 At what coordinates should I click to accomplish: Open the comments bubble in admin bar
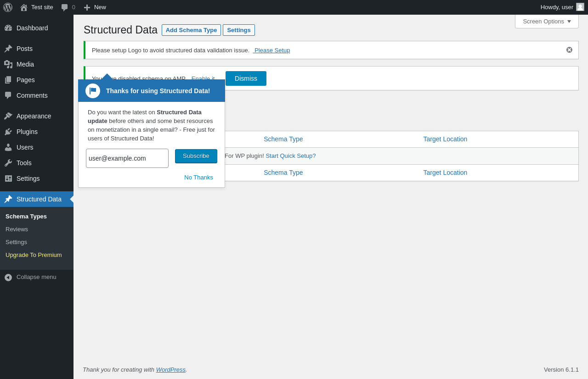coord(68,7)
